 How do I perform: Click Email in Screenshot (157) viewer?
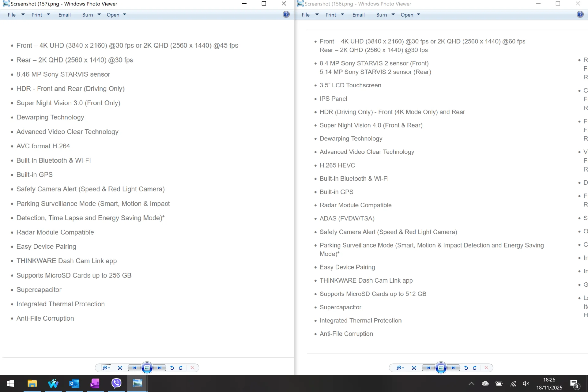click(x=64, y=15)
